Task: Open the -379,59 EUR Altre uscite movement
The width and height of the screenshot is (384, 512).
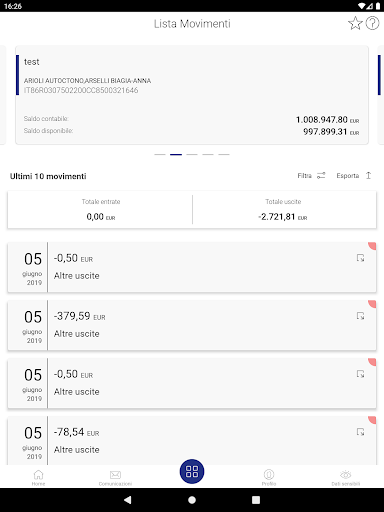Action: pyautogui.click(x=192, y=325)
